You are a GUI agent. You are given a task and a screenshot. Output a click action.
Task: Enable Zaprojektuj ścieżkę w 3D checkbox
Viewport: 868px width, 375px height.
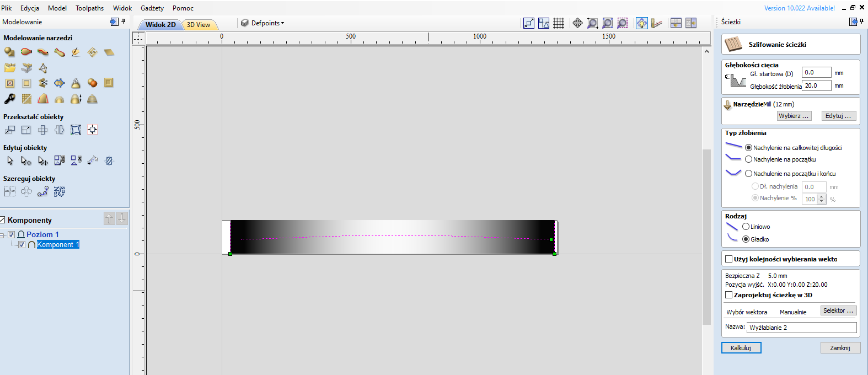point(728,295)
